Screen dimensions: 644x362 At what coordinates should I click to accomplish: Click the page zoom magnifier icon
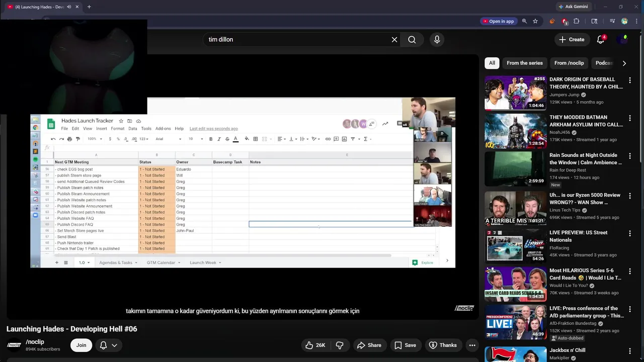(524, 21)
